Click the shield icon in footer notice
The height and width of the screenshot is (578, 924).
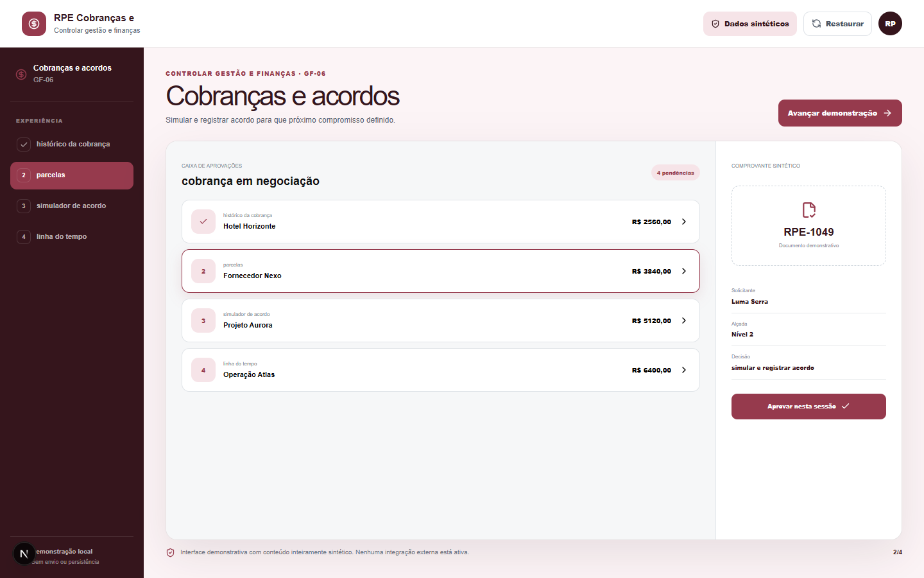171,552
